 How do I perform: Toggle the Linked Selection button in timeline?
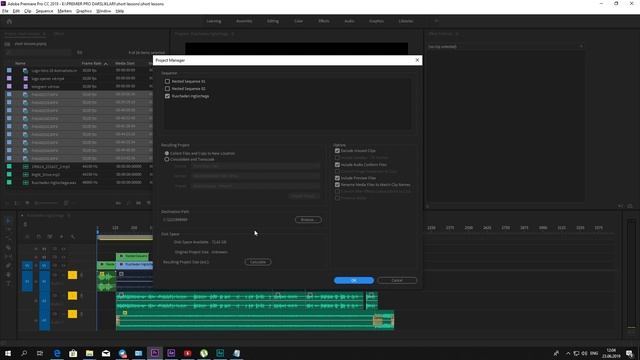50,236
